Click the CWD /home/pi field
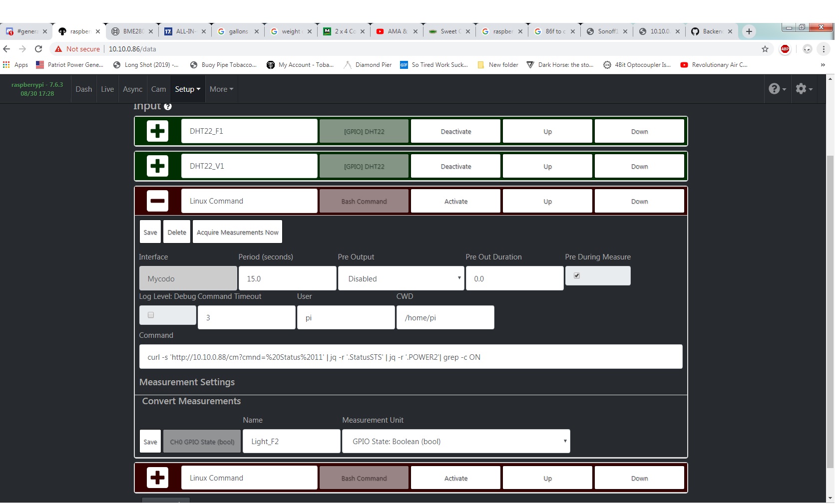Image resolution: width=839 pixels, height=504 pixels. coord(445,317)
